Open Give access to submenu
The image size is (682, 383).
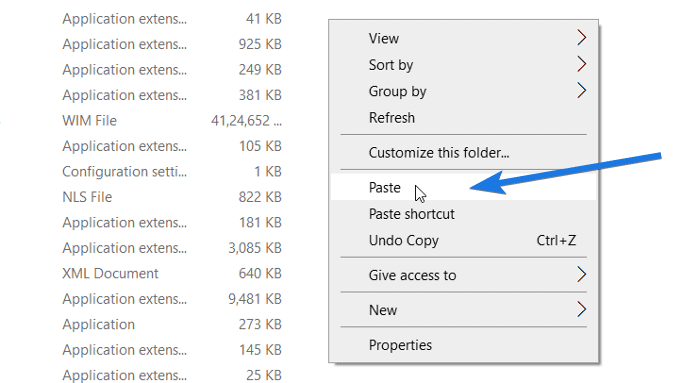coord(463,275)
